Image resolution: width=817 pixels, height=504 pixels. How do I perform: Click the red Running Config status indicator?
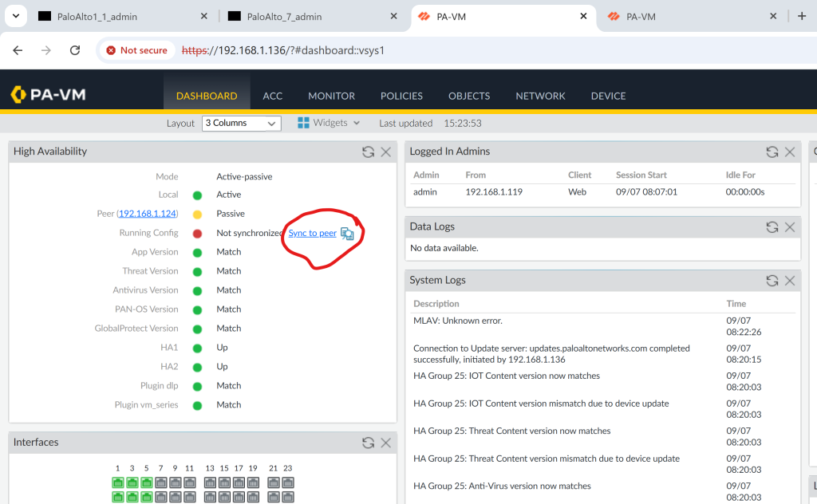pyautogui.click(x=198, y=234)
